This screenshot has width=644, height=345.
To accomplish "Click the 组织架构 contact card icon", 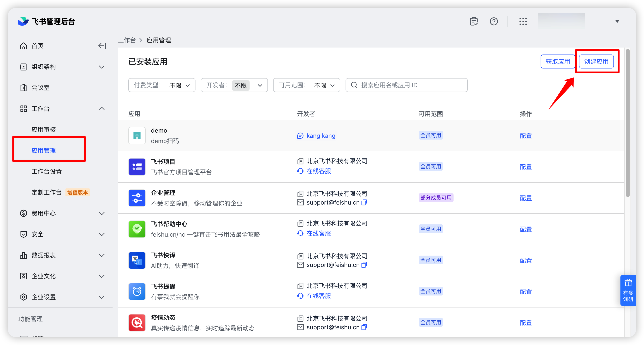I will click(24, 67).
